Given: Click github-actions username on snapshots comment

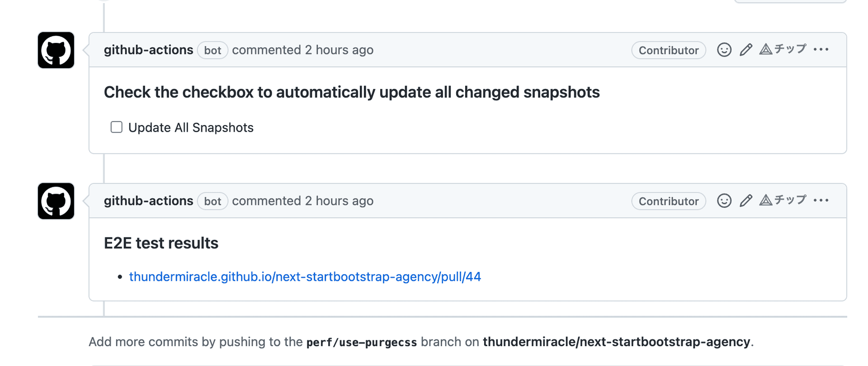Looking at the screenshot, I should click(x=148, y=50).
